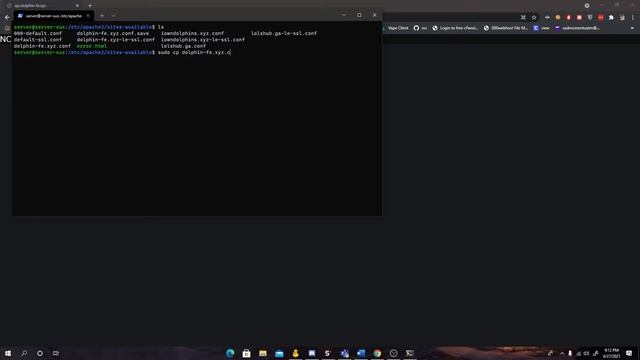Open the Vape Client bookmark
This screenshot has width=640, height=360.
point(397,28)
